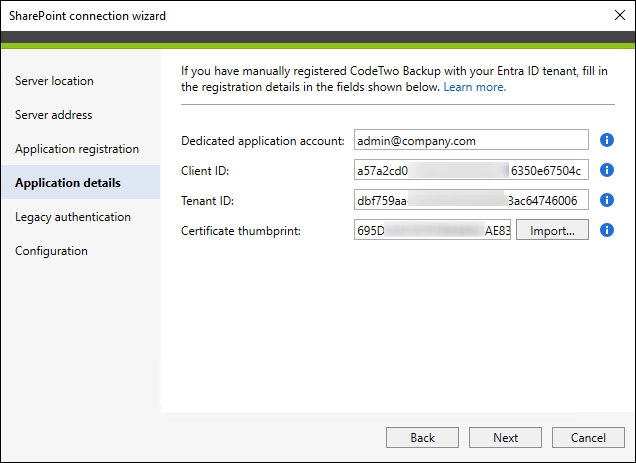Click info icon next to Tenant ID field
636x463 pixels.
click(607, 200)
